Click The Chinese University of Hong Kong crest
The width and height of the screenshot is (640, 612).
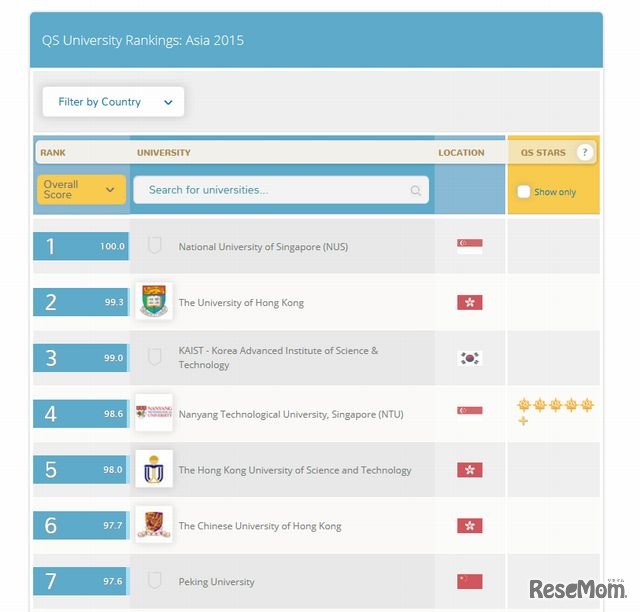coord(154,525)
